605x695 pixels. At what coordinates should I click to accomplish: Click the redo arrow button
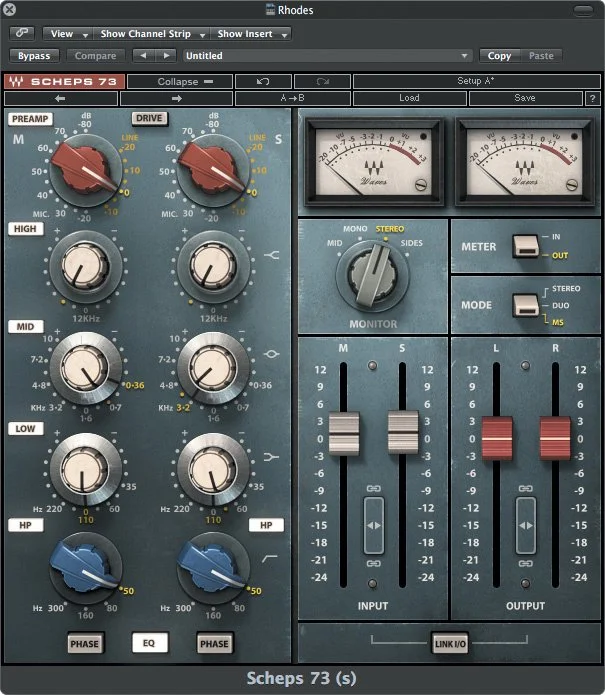coord(322,82)
